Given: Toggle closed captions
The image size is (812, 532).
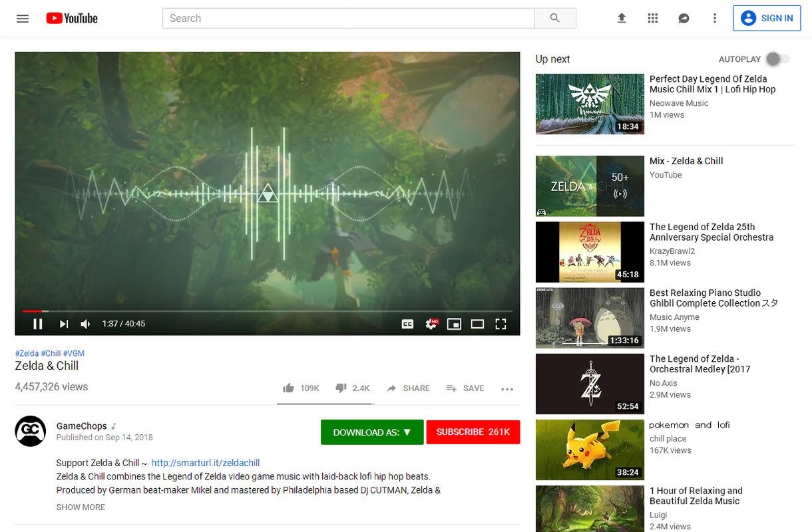Looking at the screenshot, I should tap(407, 324).
